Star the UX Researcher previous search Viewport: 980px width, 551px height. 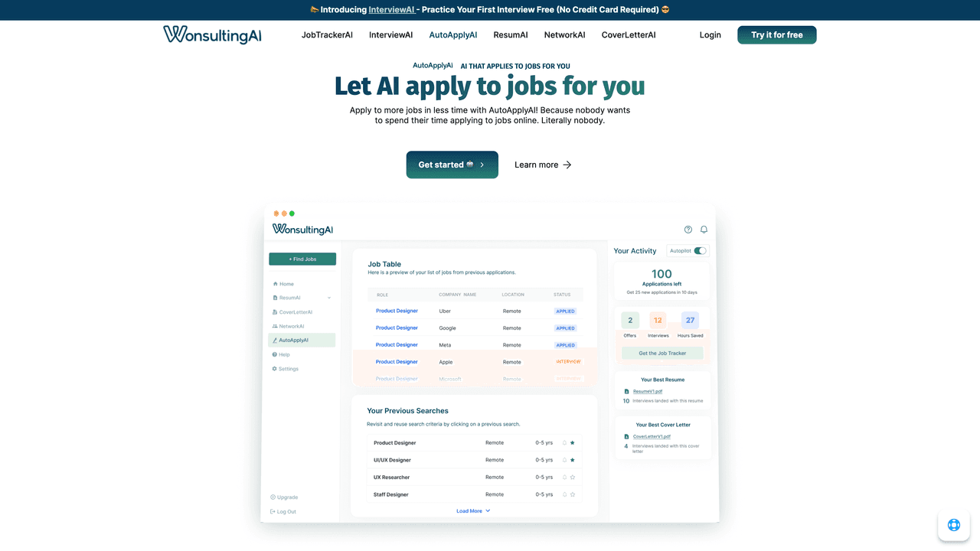click(x=573, y=478)
